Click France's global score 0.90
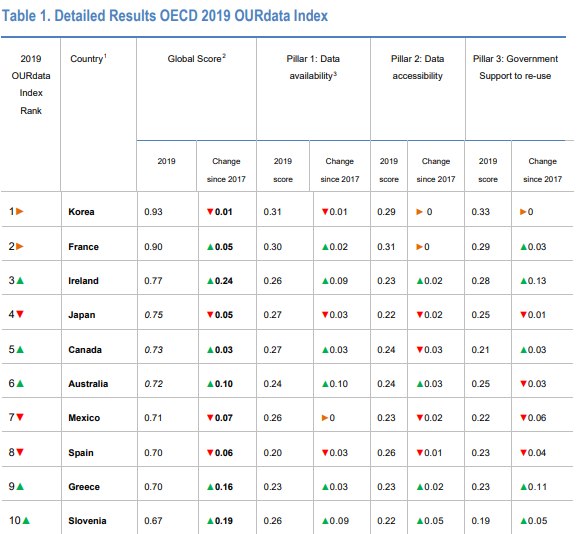588x534 pixels. point(153,247)
